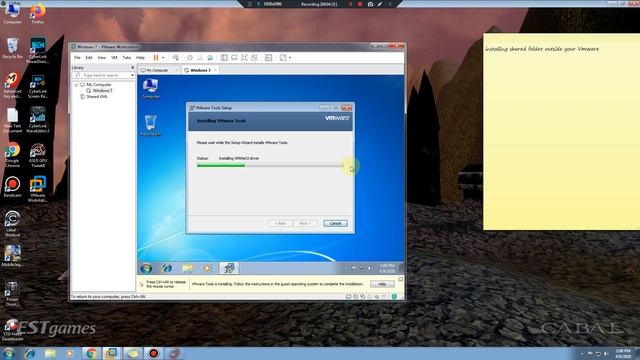Open the Tabs menu in VMware

pos(127,58)
